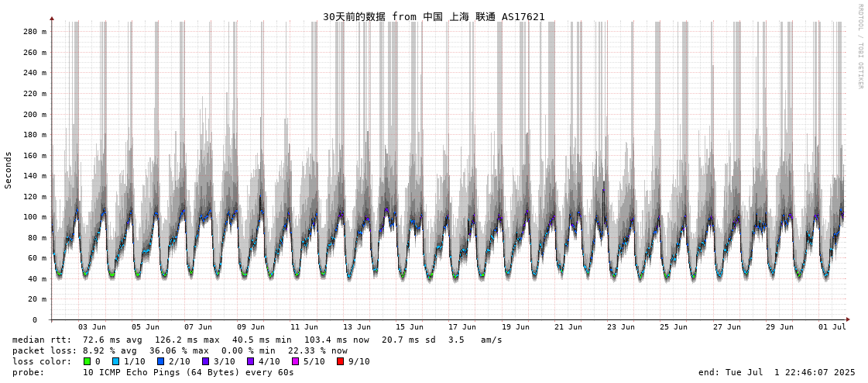Image resolution: width=868 pixels, height=383 pixels.
Task: Click the 03 Jun date label
Action: coord(92,327)
